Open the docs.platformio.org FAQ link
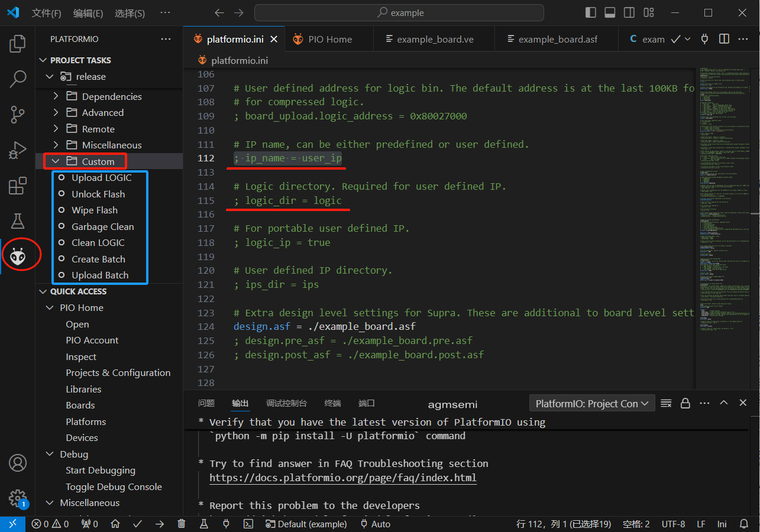 click(343, 478)
